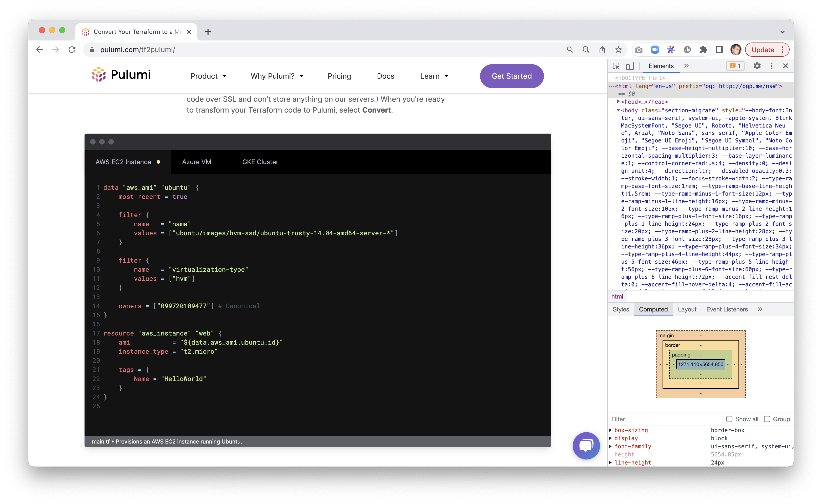This screenshot has height=504, width=822.
Task: Enable the Show all checkbox
Action: pyautogui.click(x=729, y=419)
